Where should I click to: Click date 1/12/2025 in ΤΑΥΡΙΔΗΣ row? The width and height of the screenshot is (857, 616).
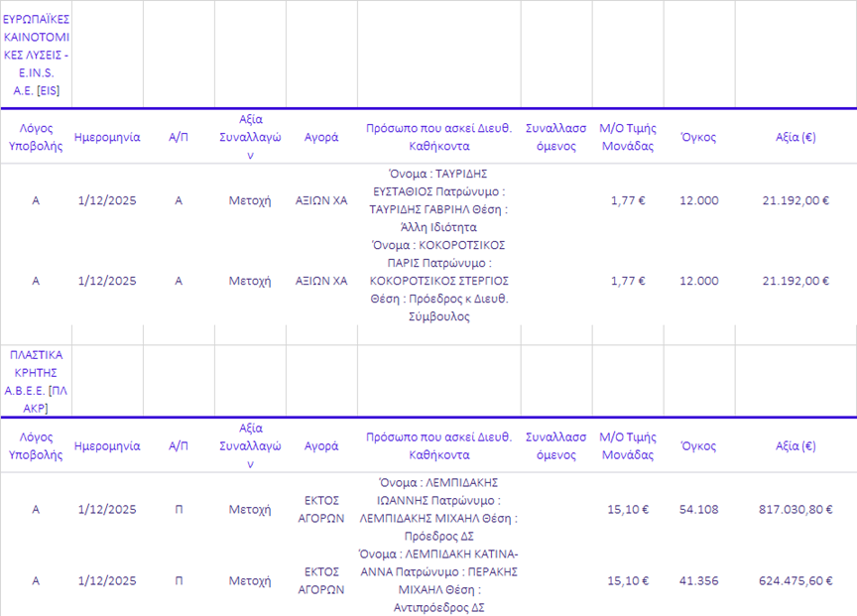tap(107, 200)
